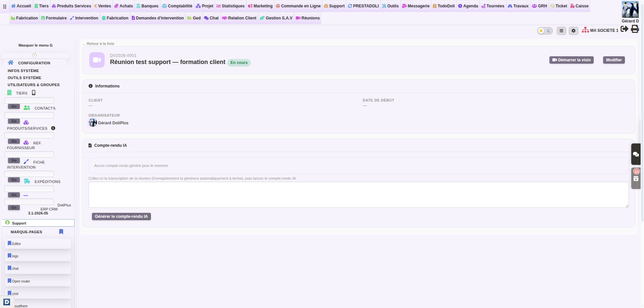Open the Comptabilité top menu
The width and height of the screenshot is (644, 308).
[x=177, y=6]
